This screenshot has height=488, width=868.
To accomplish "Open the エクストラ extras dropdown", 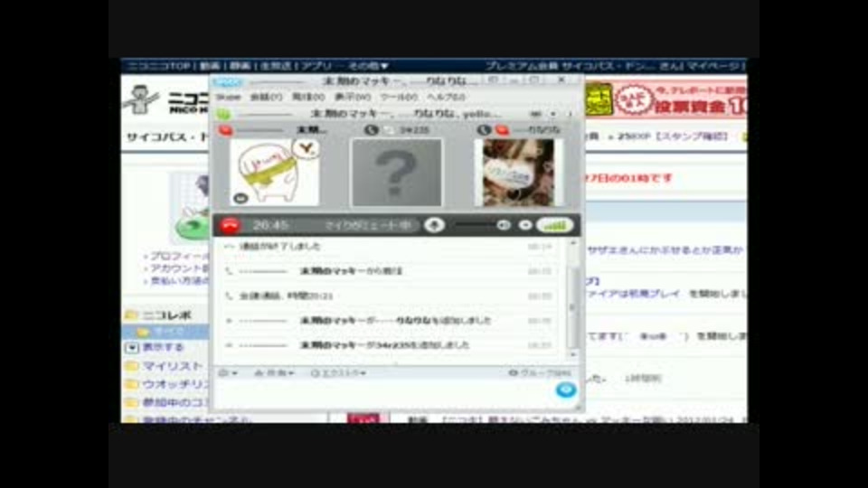I will 338,373.
